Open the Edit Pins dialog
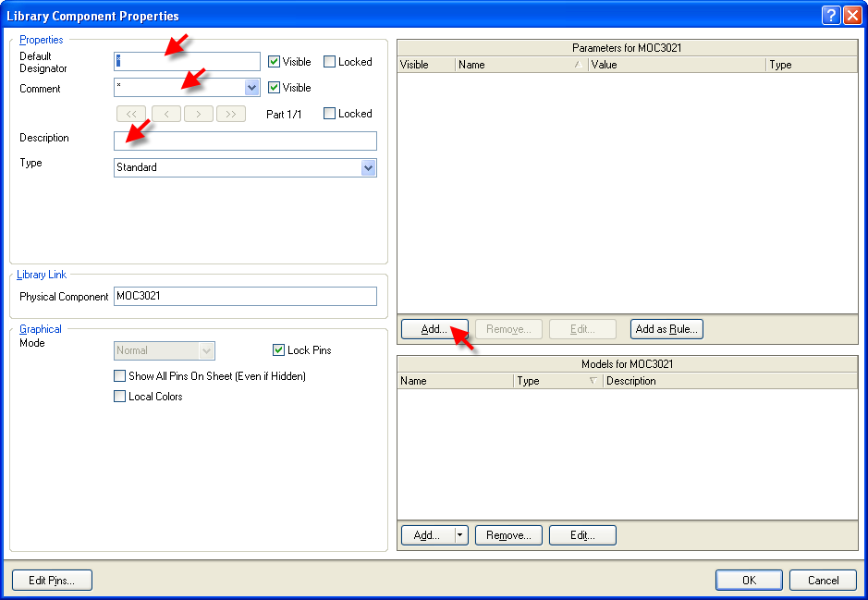Viewport: 868px width, 600px height. [x=52, y=581]
